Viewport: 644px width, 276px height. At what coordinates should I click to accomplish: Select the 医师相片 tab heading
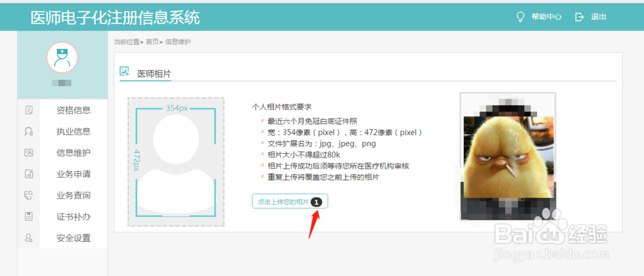(x=154, y=74)
